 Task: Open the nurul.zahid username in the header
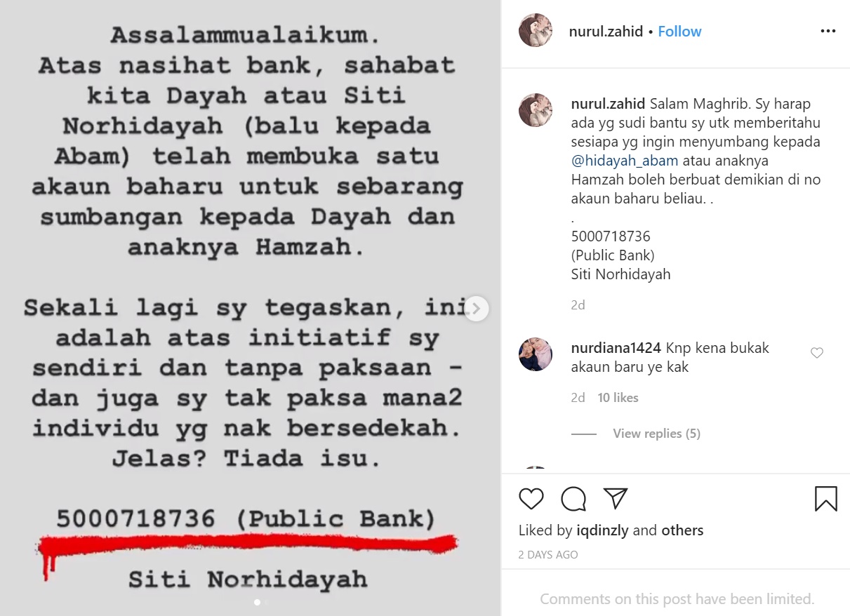[x=606, y=32]
